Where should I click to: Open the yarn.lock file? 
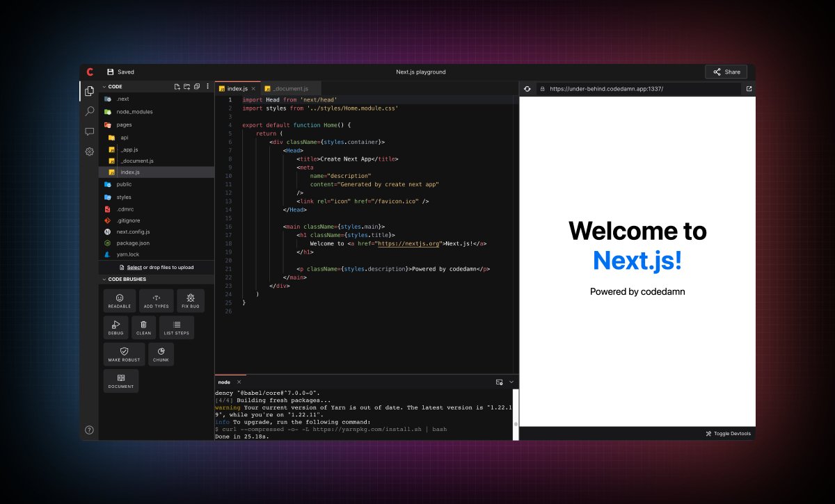157,255
